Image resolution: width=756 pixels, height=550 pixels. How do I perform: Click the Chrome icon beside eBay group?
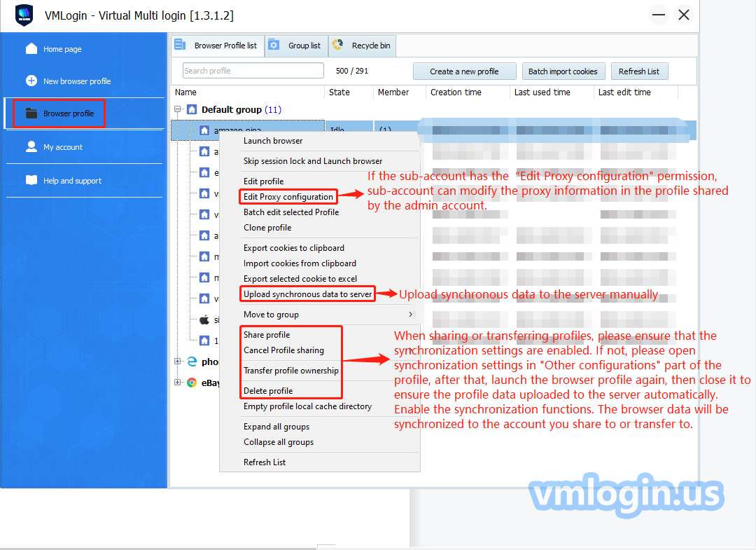(x=192, y=383)
